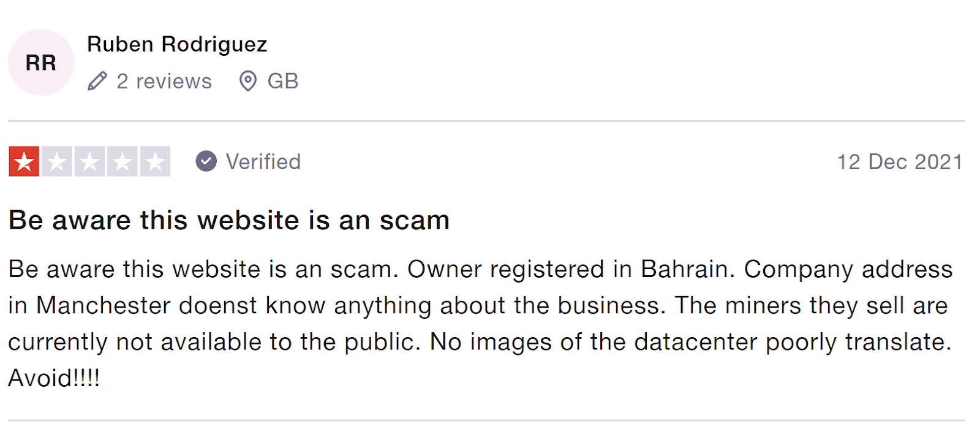The width and height of the screenshot is (980, 445).
Task: Open the review title 'Be aware this website is an scam'
Action: pos(229,220)
